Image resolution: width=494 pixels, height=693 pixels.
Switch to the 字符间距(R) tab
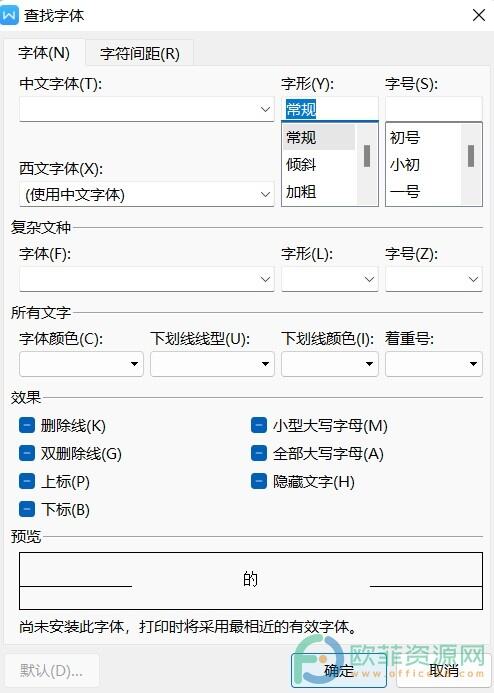coord(140,53)
